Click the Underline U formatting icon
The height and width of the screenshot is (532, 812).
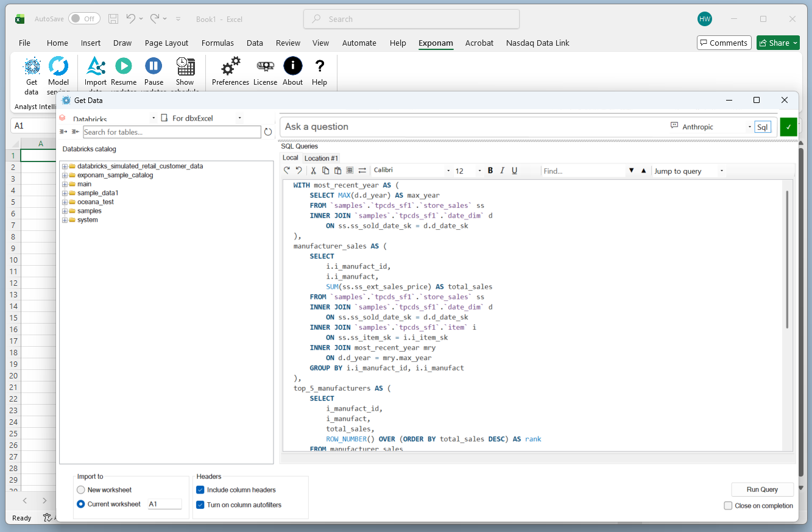pos(515,171)
